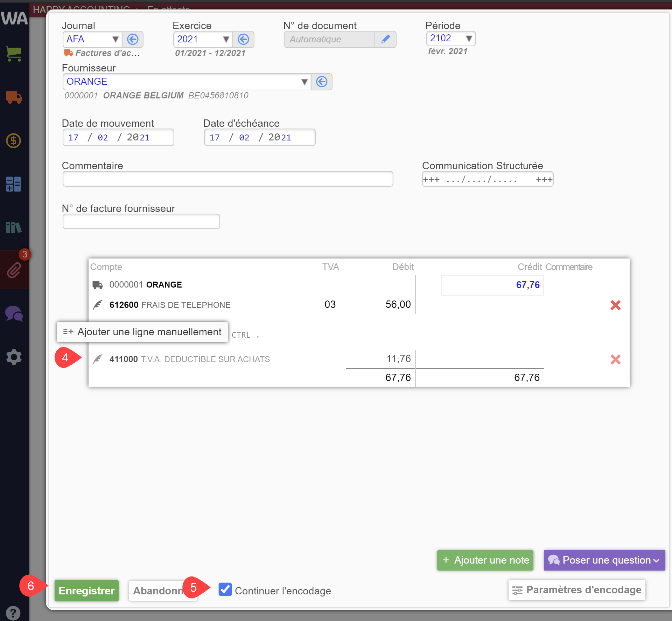This screenshot has height=621, width=672.
Task: Click the 11,76 VAT debit amount
Action: pyautogui.click(x=399, y=358)
